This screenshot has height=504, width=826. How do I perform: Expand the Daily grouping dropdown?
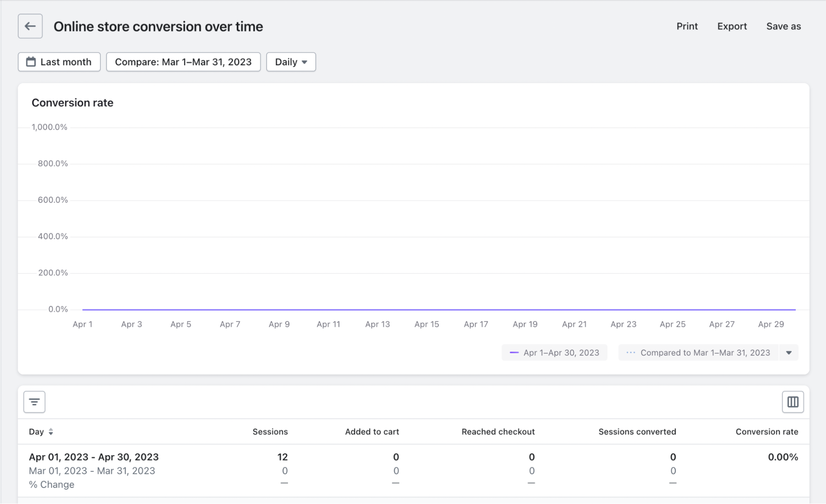pos(291,62)
